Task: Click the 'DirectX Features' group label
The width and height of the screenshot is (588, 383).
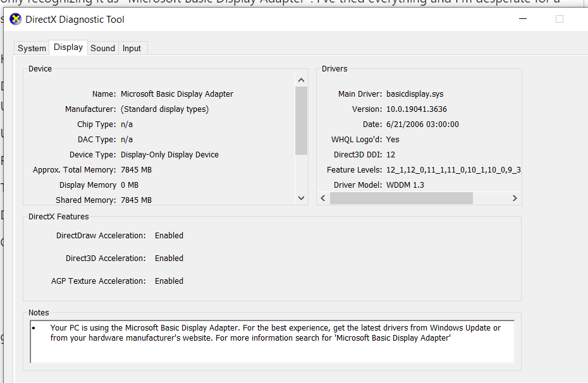Action: pos(59,217)
